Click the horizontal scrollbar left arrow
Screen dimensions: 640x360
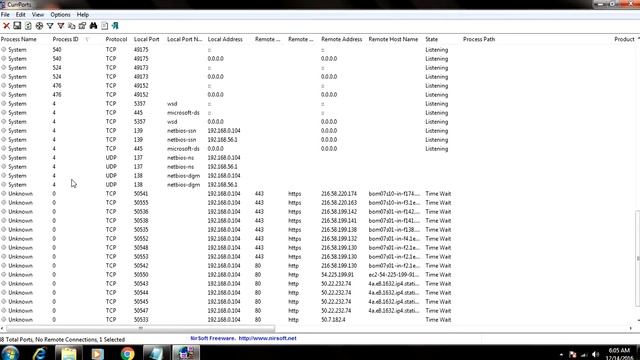(2, 328)
